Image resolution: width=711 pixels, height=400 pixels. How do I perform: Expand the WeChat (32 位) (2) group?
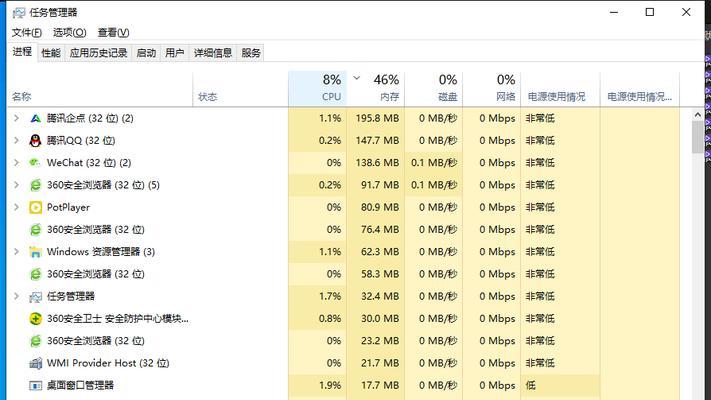tap(17, 163)
